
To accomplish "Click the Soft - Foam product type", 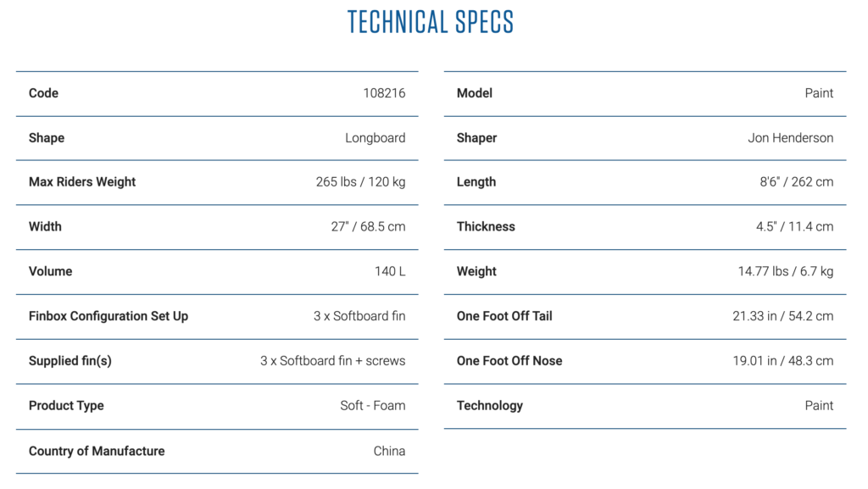I will [372, 406].
